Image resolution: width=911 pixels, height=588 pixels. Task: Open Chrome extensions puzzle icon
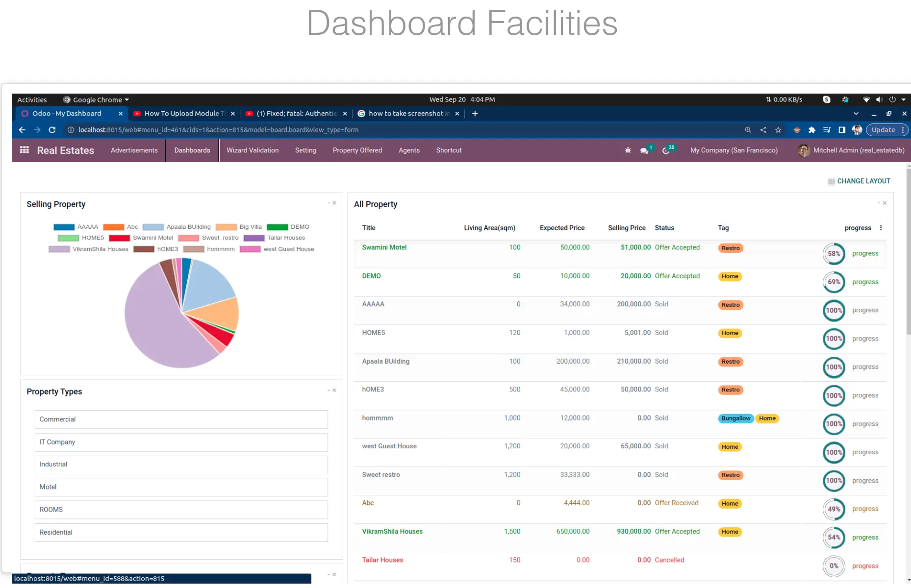click(812, 130)
